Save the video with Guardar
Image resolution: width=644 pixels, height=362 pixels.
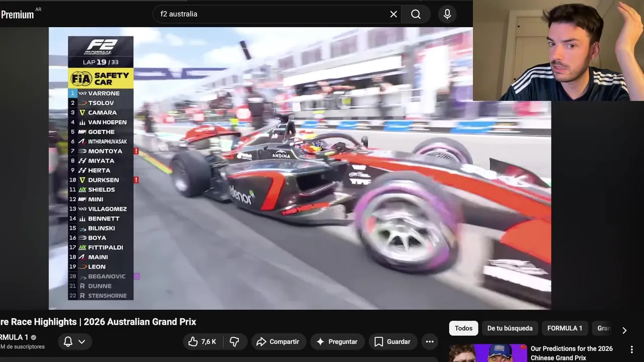[392, 342]
